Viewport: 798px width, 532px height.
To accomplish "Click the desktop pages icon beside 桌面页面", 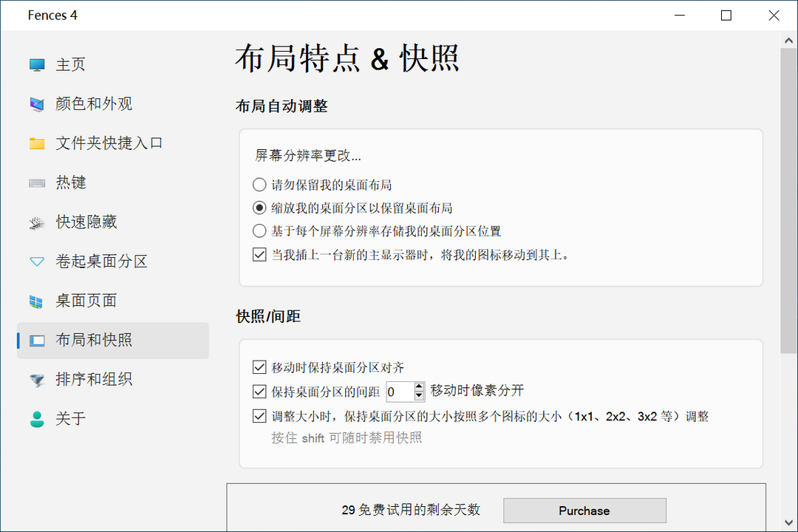I will 36,301.
